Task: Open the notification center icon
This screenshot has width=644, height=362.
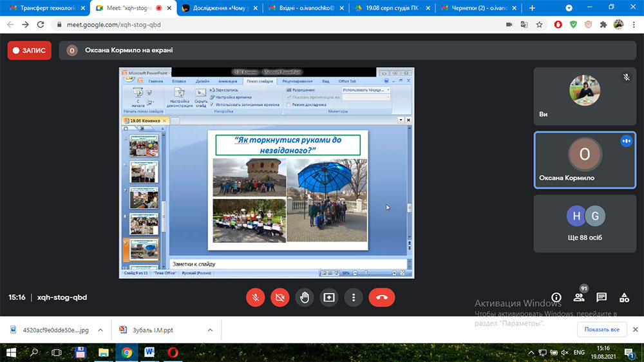Action: (629, 352)
